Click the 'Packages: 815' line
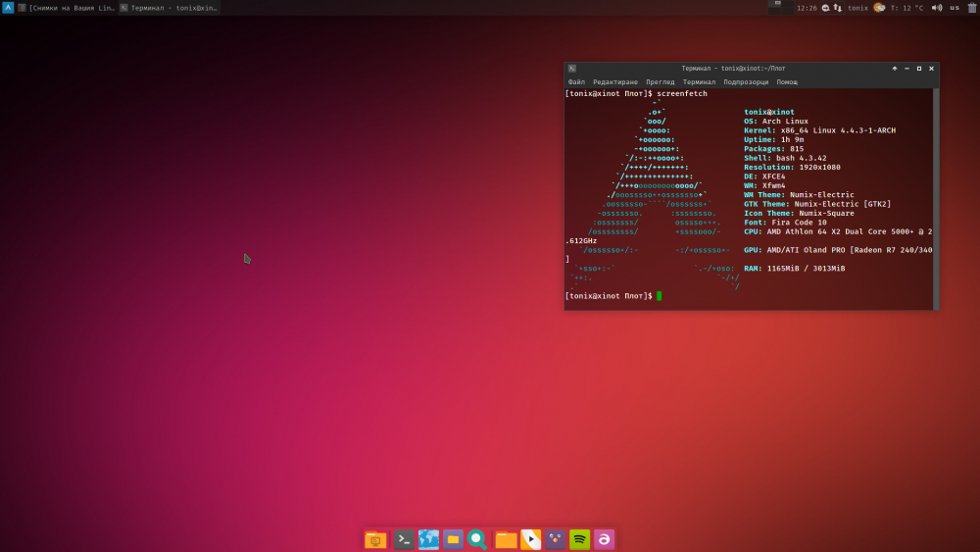The width and height of the screenshot is (980, 552). point(774,149)
